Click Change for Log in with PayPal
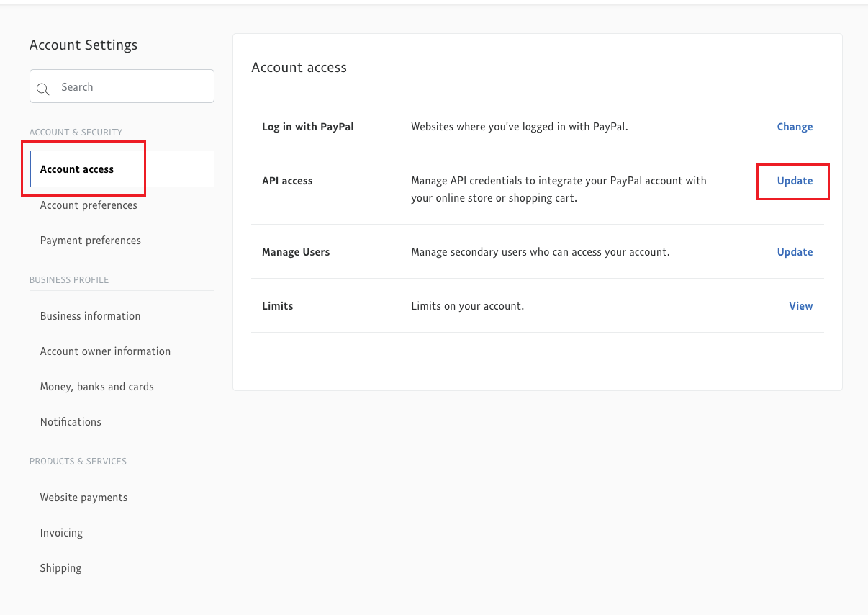The width and height of the screenshot is (868, 615). (x=795, y=127)
